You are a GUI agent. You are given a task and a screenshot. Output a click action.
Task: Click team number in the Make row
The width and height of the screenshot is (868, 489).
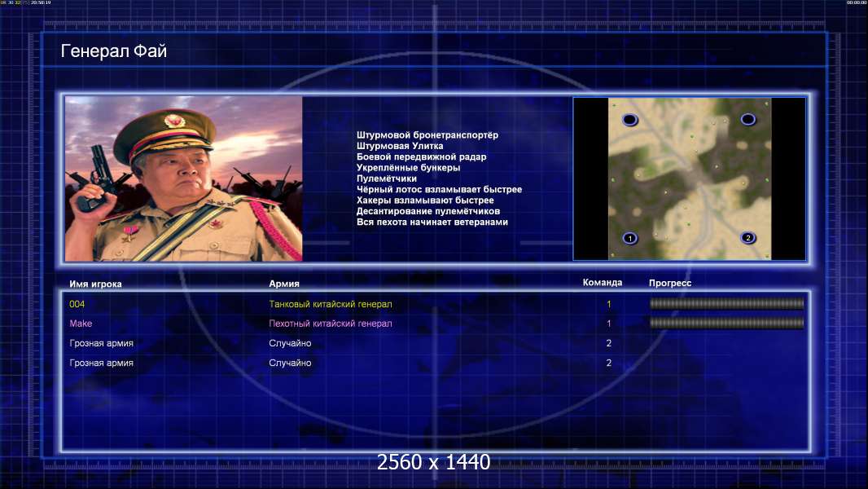point(608,324)
